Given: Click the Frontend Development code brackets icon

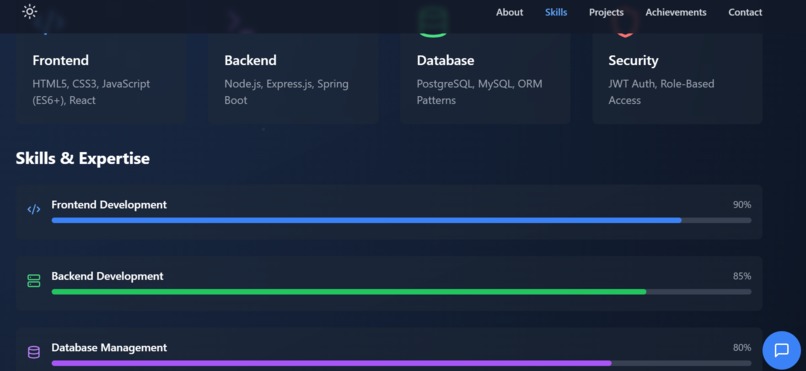Looking at the screenshot, I should pos(33,210).
